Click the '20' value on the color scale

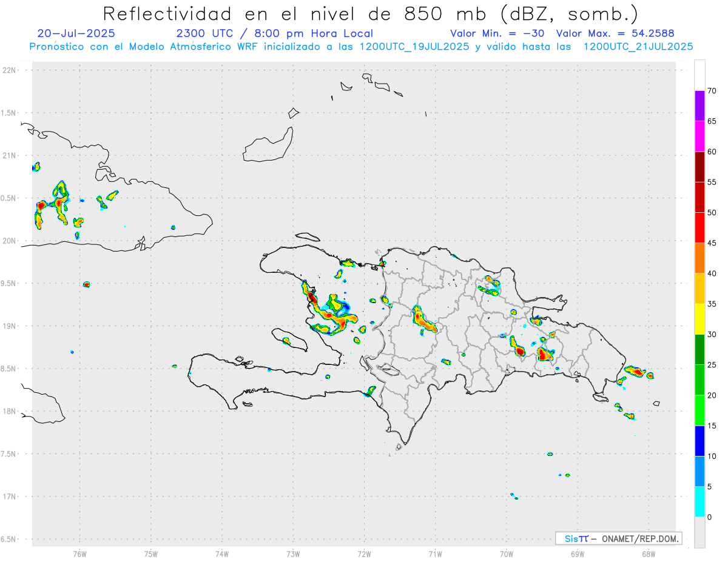point(712,395)
